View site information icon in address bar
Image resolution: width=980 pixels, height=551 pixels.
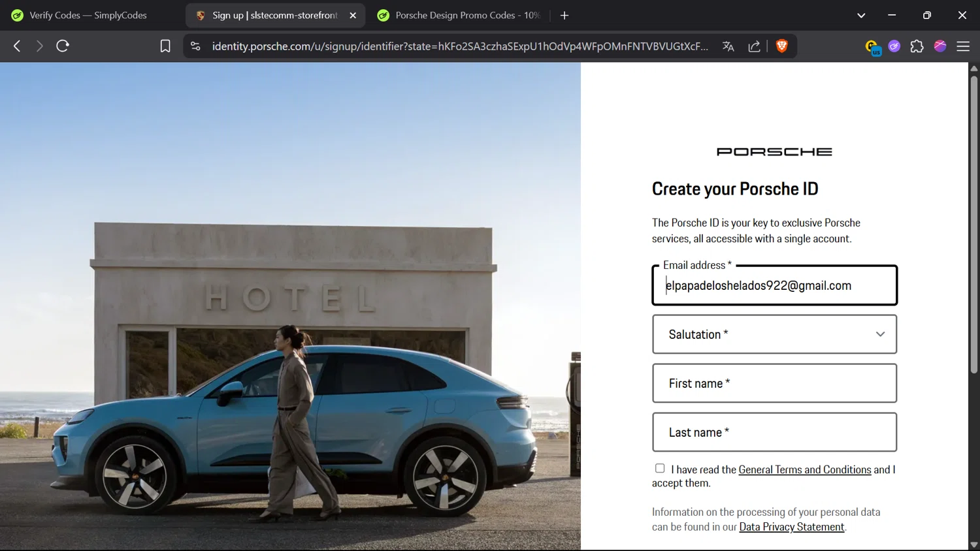point(195,46)
